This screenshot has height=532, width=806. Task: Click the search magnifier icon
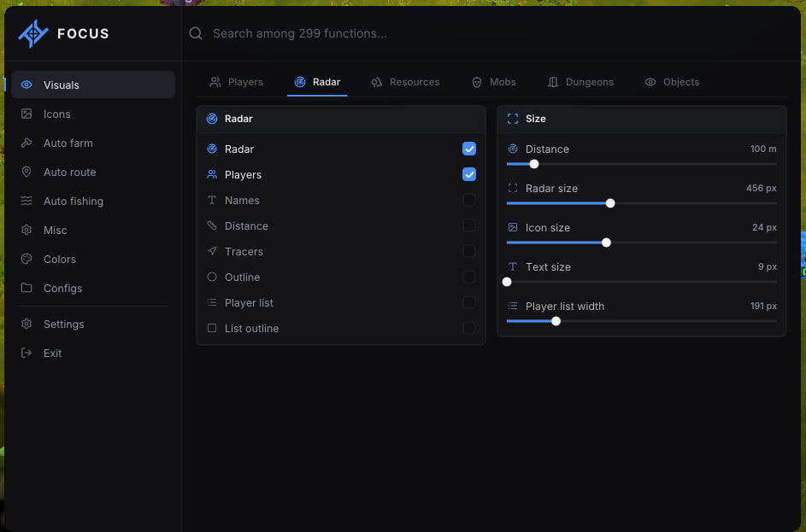[x=196, y=33]
